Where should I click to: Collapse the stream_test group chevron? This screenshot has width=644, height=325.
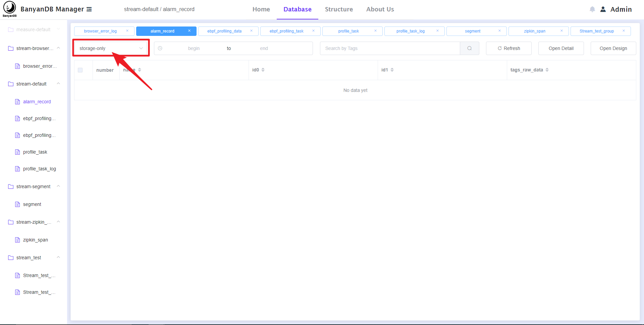pos(58,257)
